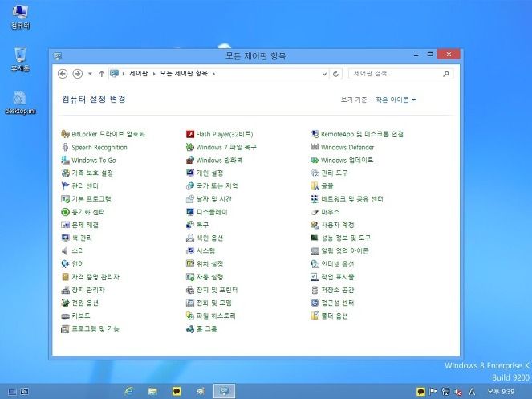The width and height of the screenshot is (532, 399).
Task: Click the 폴더 옵션 icon
Action: point(315,316)
